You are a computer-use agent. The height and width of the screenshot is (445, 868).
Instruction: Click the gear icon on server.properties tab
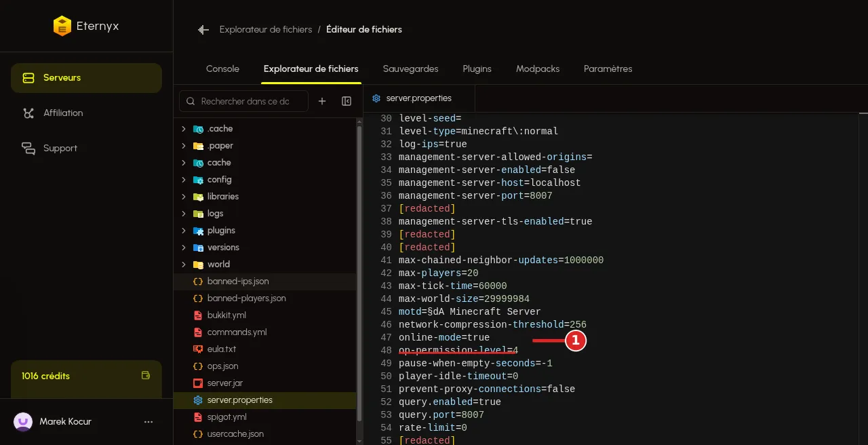coord(376,98)
